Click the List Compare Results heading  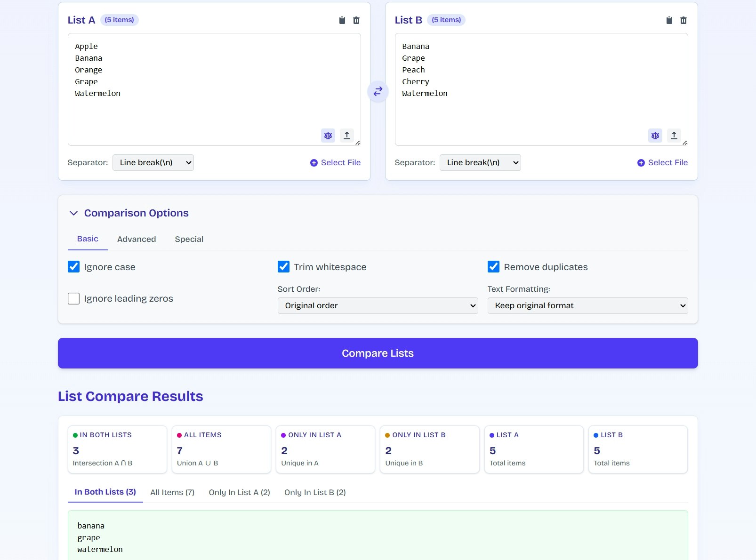pyautogui.click(x=130, y=396)
